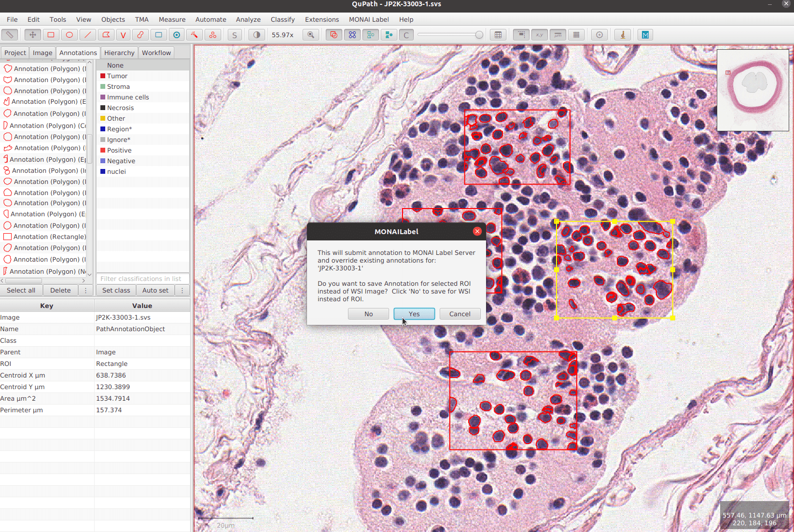Switch to the Workflow tab
Viewport: 794px width, 532px height.
(156, 53)
